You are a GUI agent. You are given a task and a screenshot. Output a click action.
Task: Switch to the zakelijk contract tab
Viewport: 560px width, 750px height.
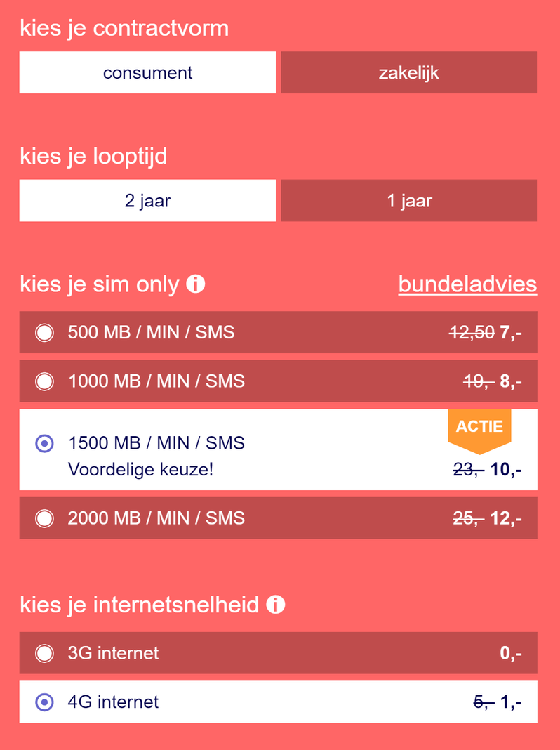408,72
